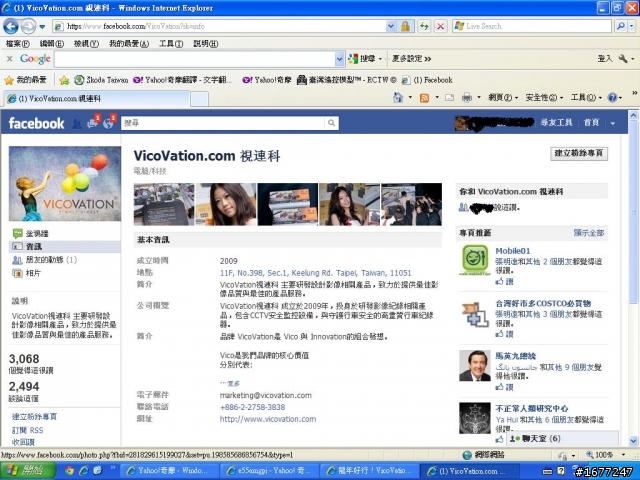This screenshot has width=640, height=480.
Task: Open Mobile01 page icon in recommendations
Action: coord(475,260)
